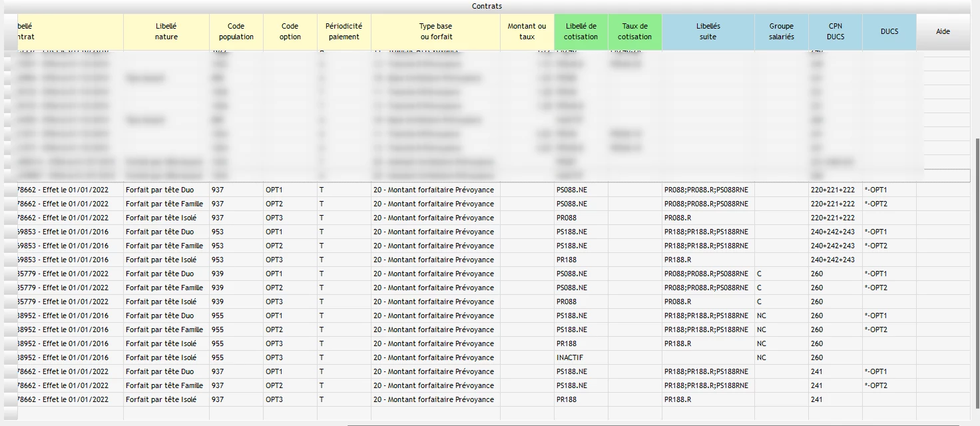980x426 pixels.
Task: Select the 'Montant ou taux' column header
Action: (x=527, y=31)
